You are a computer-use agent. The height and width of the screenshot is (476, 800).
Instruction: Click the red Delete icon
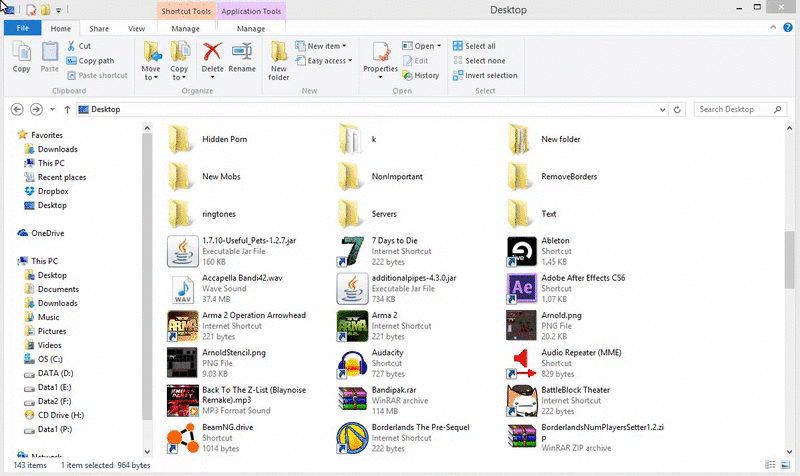212,52
